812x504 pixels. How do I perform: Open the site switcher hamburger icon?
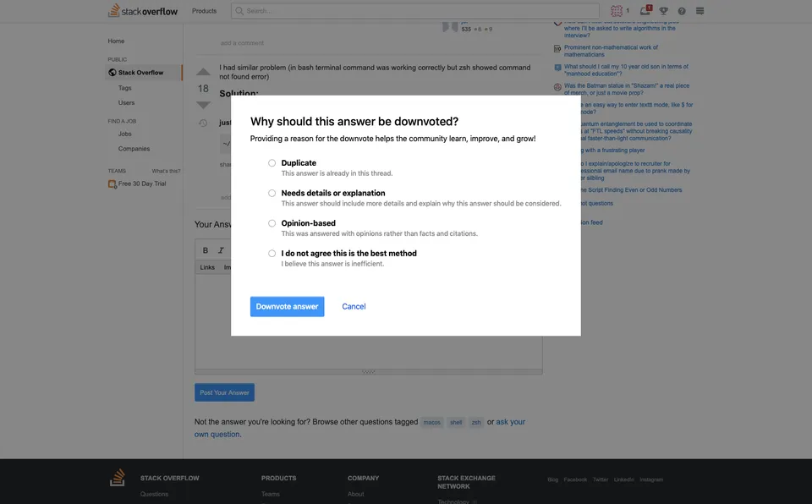pyautogui.click(x=700, y=11)
